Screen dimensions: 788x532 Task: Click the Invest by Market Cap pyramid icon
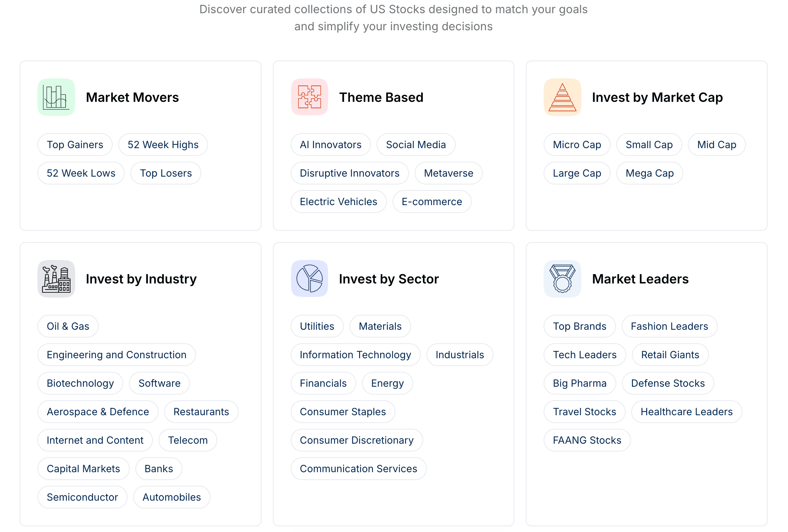(x=563, y=97)
